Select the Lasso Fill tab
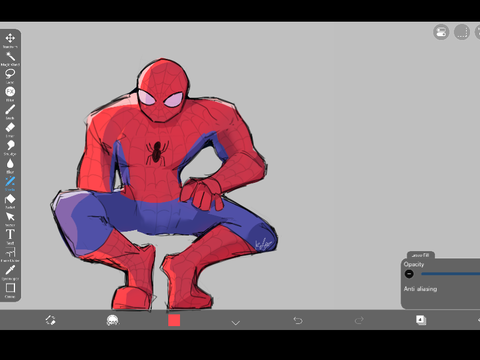The height and width of the screenshot is (360, 480). 421,255
